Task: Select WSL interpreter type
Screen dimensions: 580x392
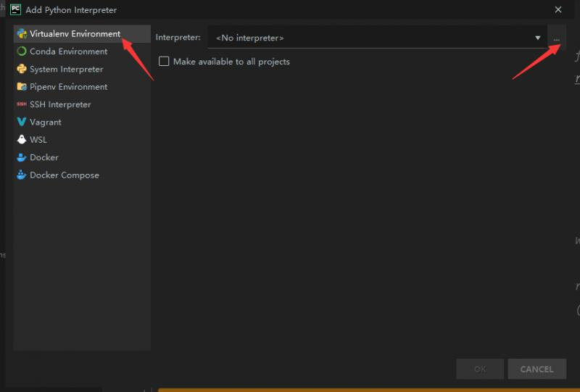Action: pos(82,140)
